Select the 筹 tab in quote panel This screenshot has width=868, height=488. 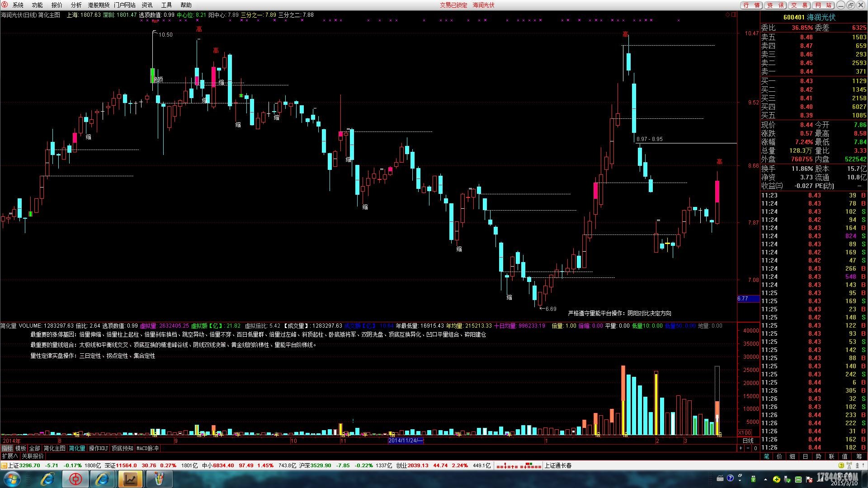point(859,456)
